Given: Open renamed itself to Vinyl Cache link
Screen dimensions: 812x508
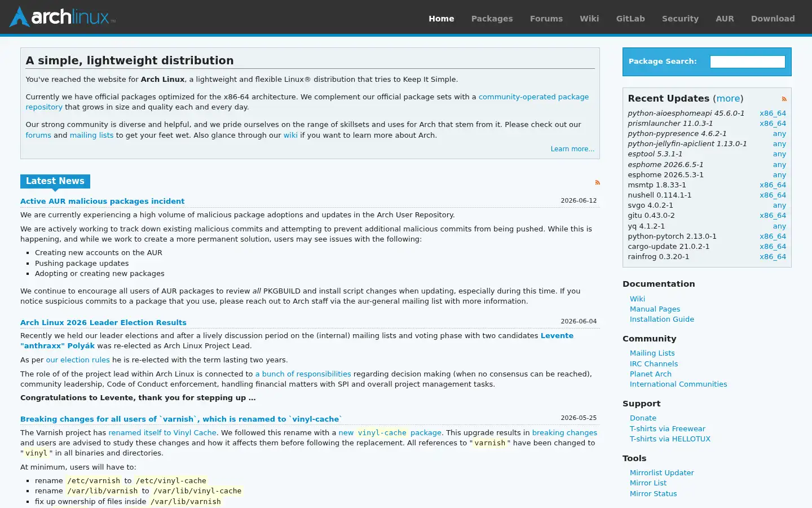Looking at the screenshot, I should click(162, 433).
